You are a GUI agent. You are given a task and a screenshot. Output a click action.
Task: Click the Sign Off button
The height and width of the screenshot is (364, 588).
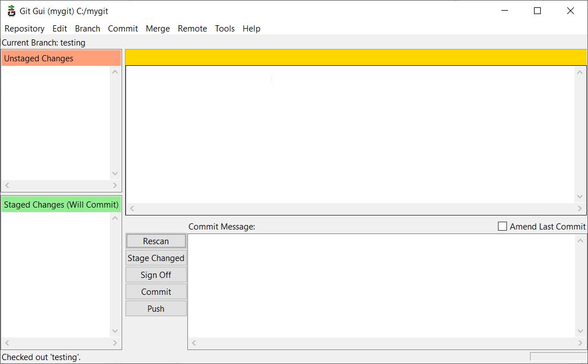click(x=156, y=275)
